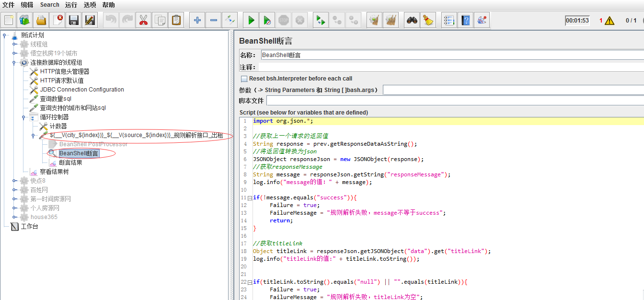Click the yellow warning triangle error indicator
The image size is (644, 300).
[609, 21]
